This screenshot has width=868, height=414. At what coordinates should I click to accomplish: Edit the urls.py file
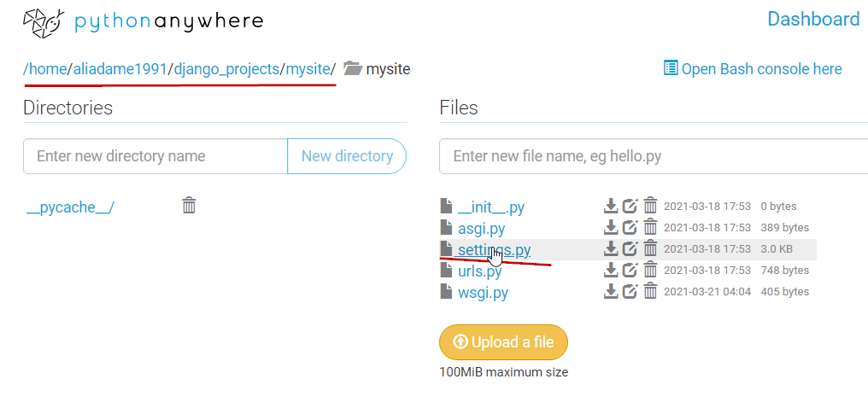tap(630, 270)
